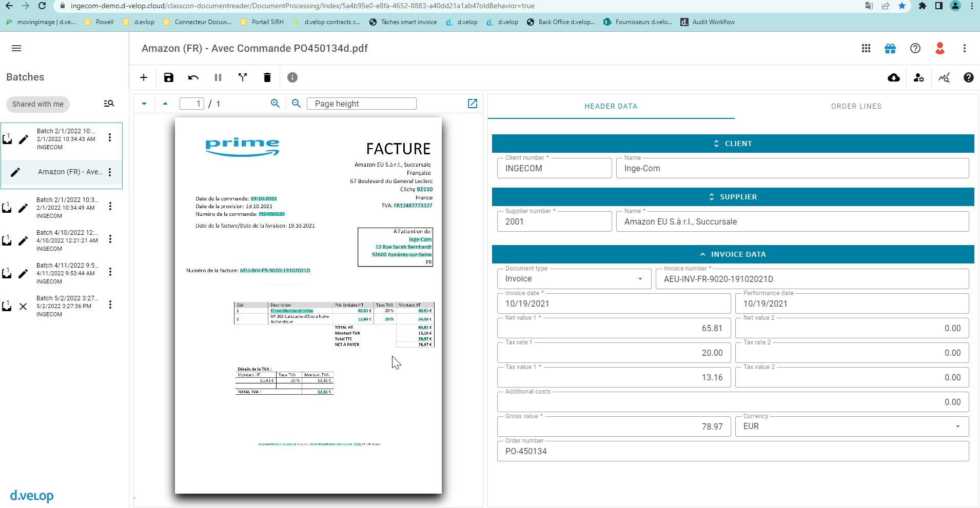Image resolution: width=980 pixels, height=508 pixels.
Task: Collapse the CLIENT section header
Action: [733, 144]
